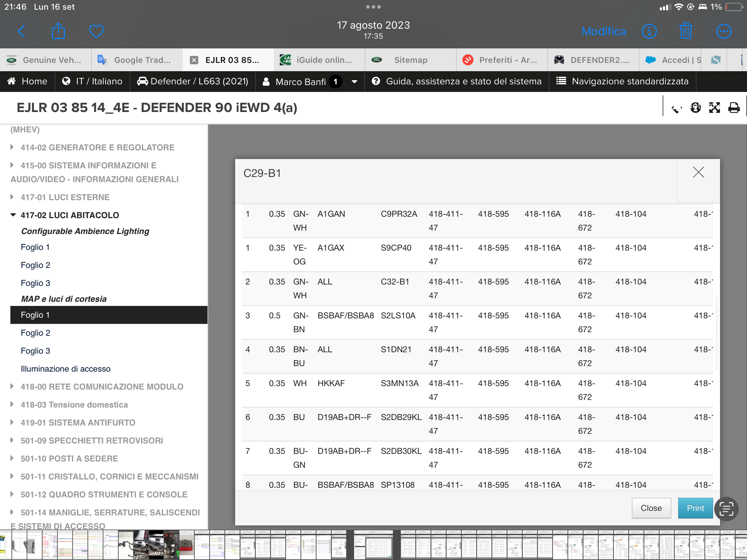This screenshot has height=560, width=747.
Task: Click S3MN13A cell in table
Action: point(400,383)
